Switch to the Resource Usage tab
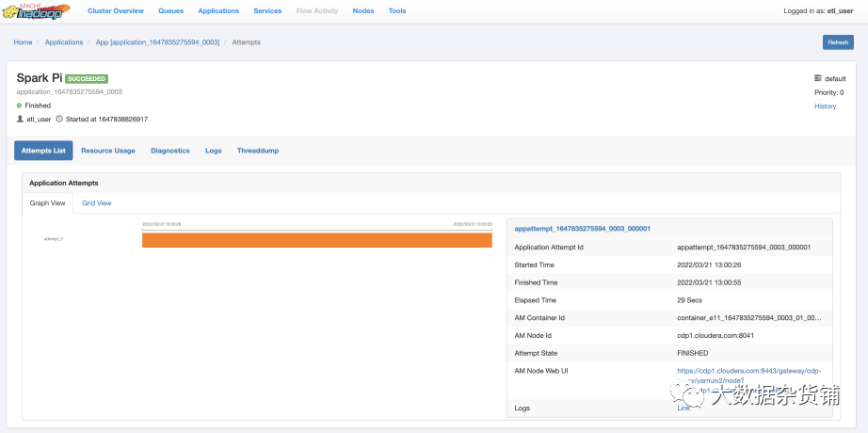The image size is (868, 433). [x=108, y=151]
